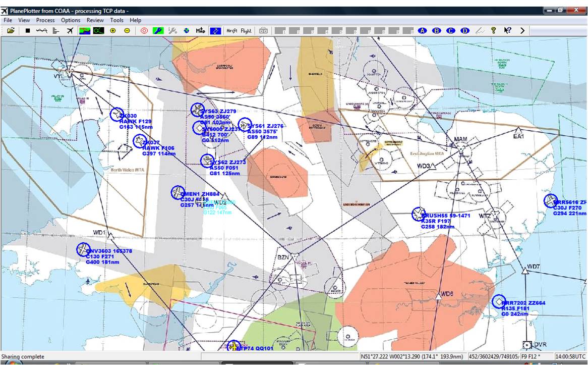Click the 14:00:58UTC clock readout
The height and width of the screenshot is (365, 588).
(570, 356)
